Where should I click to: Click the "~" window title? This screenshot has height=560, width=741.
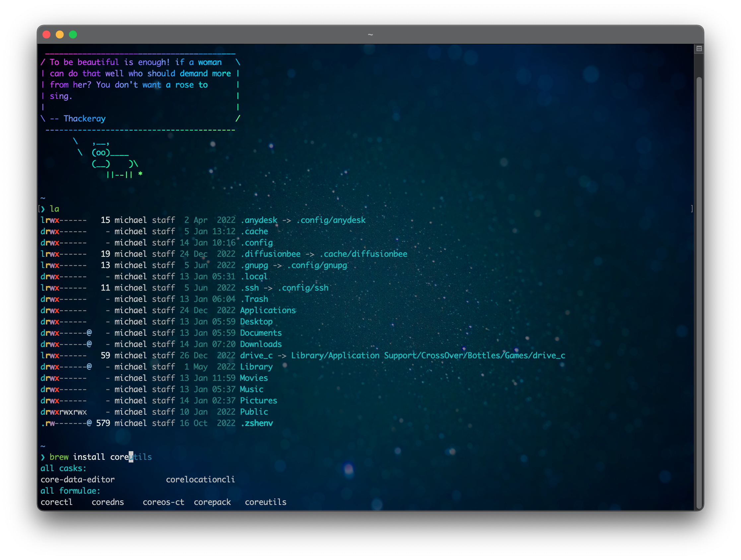tap(370, 35)
